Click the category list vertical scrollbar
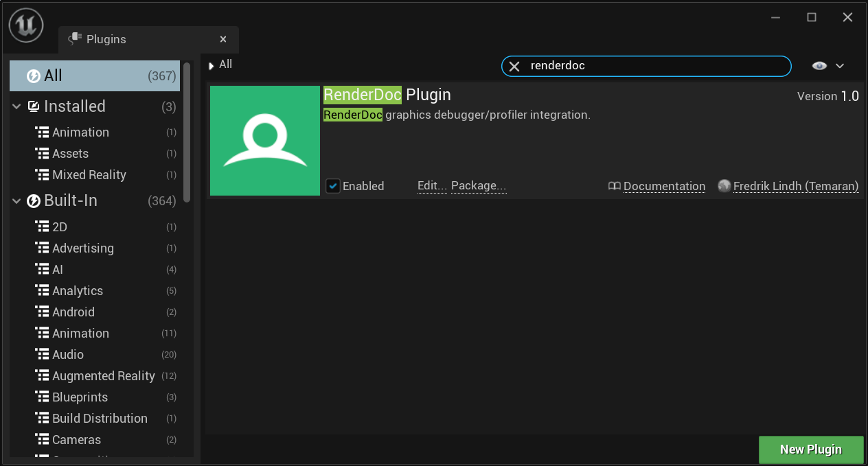The image size is (868, 466). (x=187, y=130)
